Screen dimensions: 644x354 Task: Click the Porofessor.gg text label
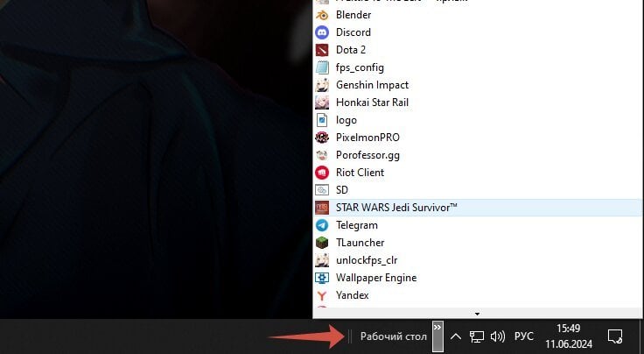[x=367, y=155]
